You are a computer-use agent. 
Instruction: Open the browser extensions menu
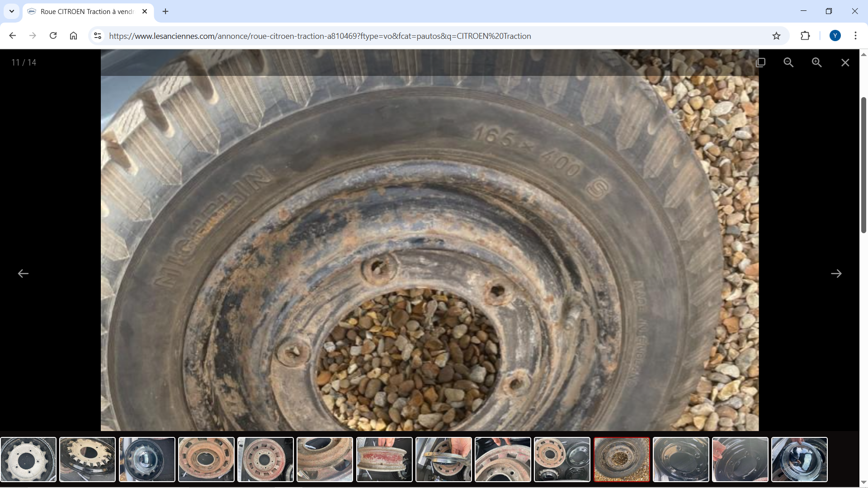805,36
